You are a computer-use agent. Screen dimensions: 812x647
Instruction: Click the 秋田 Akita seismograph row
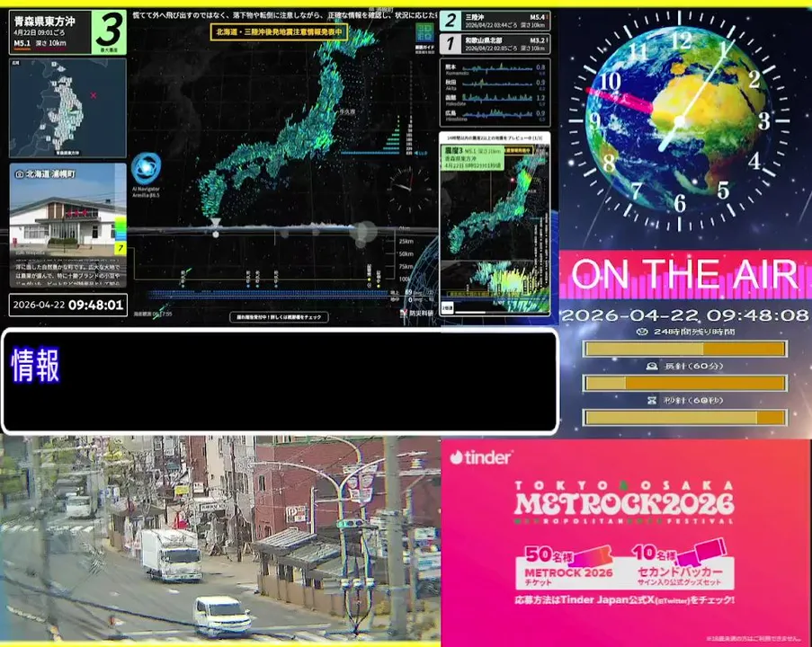tap(495, 84)
